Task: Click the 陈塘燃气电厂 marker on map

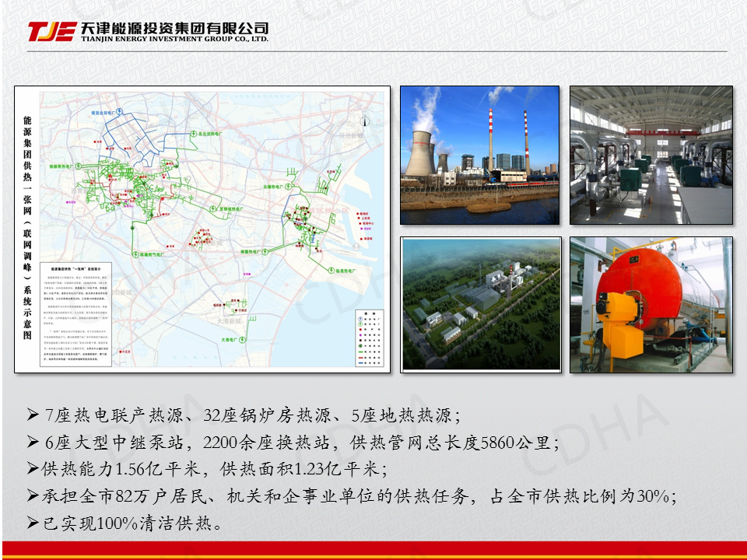Action: (x=136, y=253)
